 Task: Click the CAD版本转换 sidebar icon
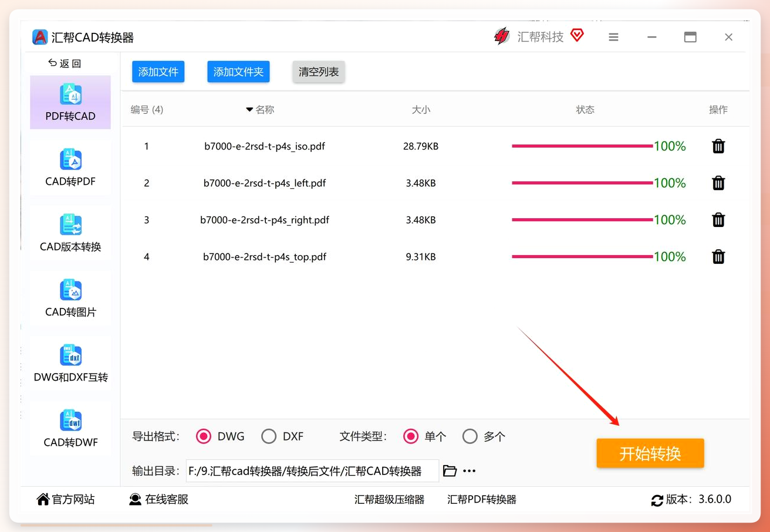pyautogui.click(x=70, y=225)
